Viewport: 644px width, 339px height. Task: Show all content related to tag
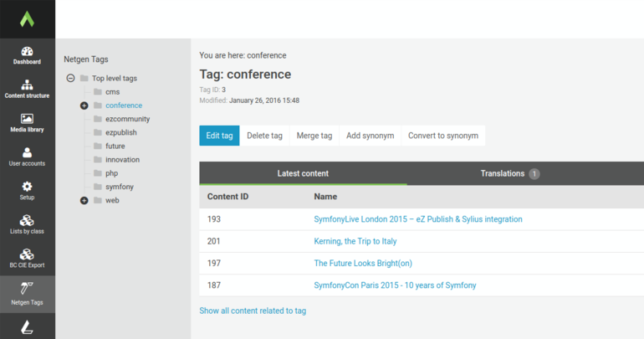tap(253, 311)
